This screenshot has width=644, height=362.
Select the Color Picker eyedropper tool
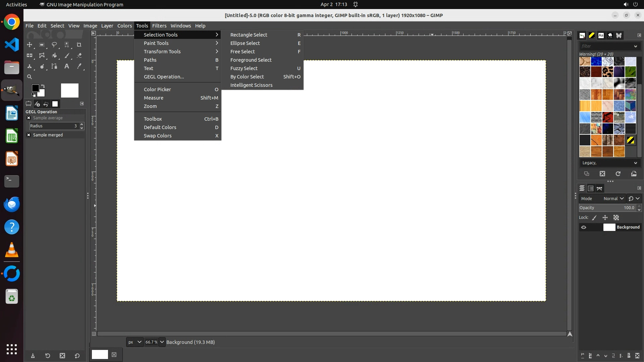[79, 66]
